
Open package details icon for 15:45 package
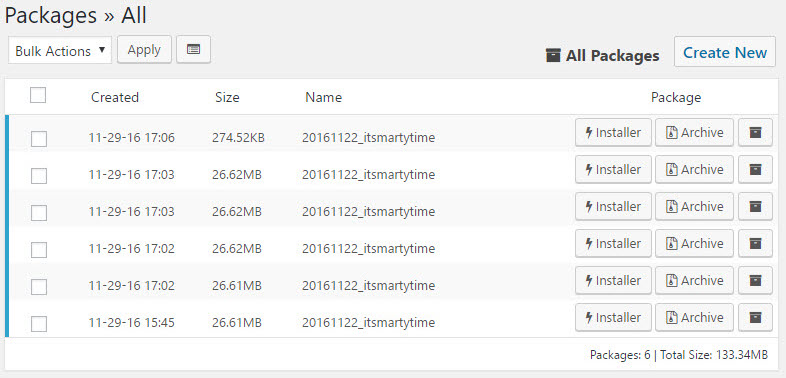coord(755,317)
